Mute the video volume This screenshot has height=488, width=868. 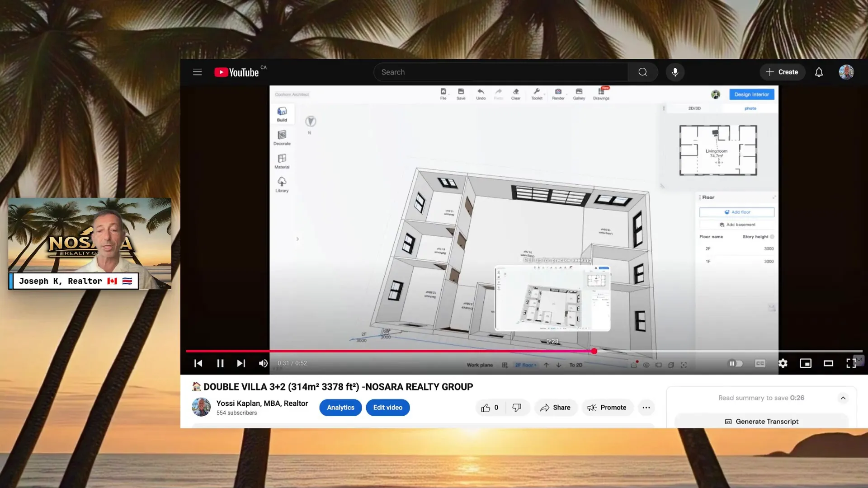pos(263,363)
